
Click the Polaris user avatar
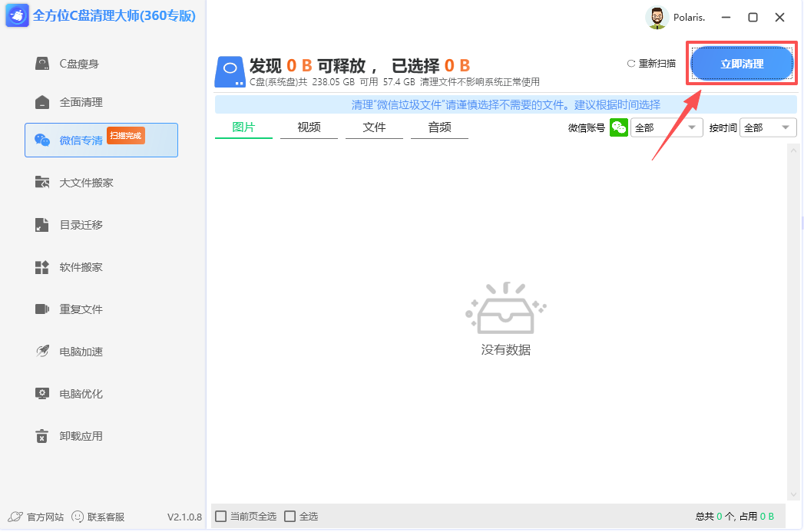coord(657,17)
